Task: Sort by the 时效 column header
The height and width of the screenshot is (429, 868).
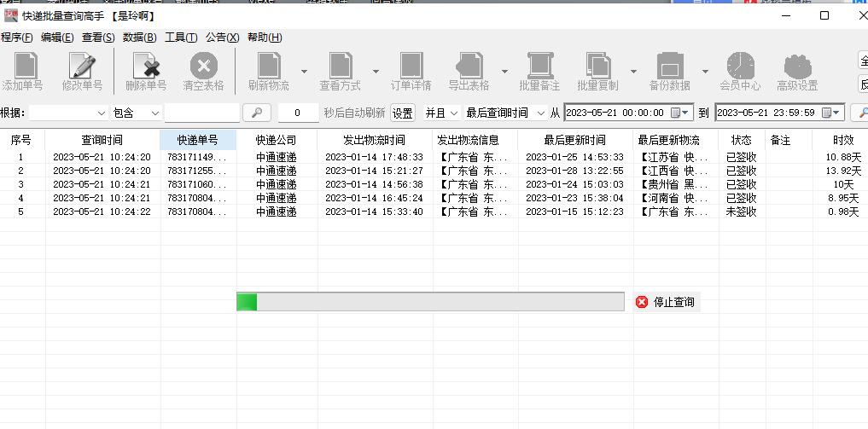Action: click(x=843, y=140)
